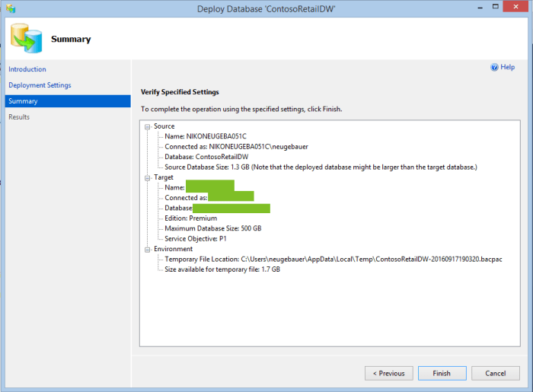Collapse the Source tree node
Viewport: 533px width, 392px height.
(x=147, y=126)
